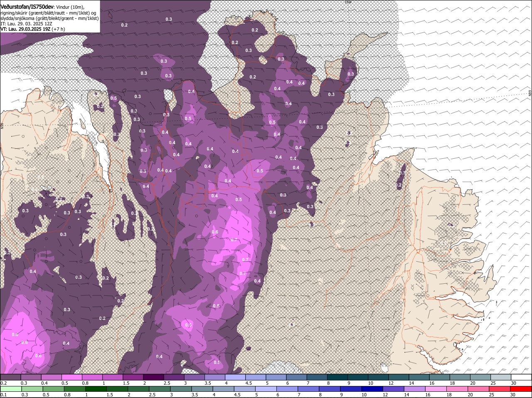Image resolution: width=532 pixels, height=398 pixels.
Task: Click the orchid purple swatch between 0.4 and 0.5
Action: coord(51,377)
